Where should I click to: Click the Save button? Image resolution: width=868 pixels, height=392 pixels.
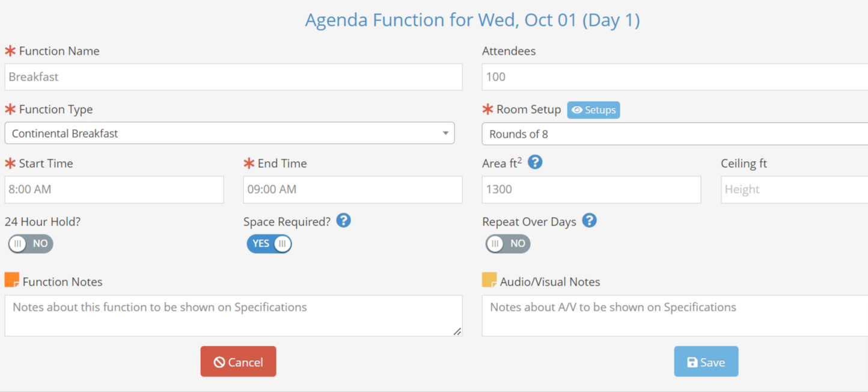[706, 361]
